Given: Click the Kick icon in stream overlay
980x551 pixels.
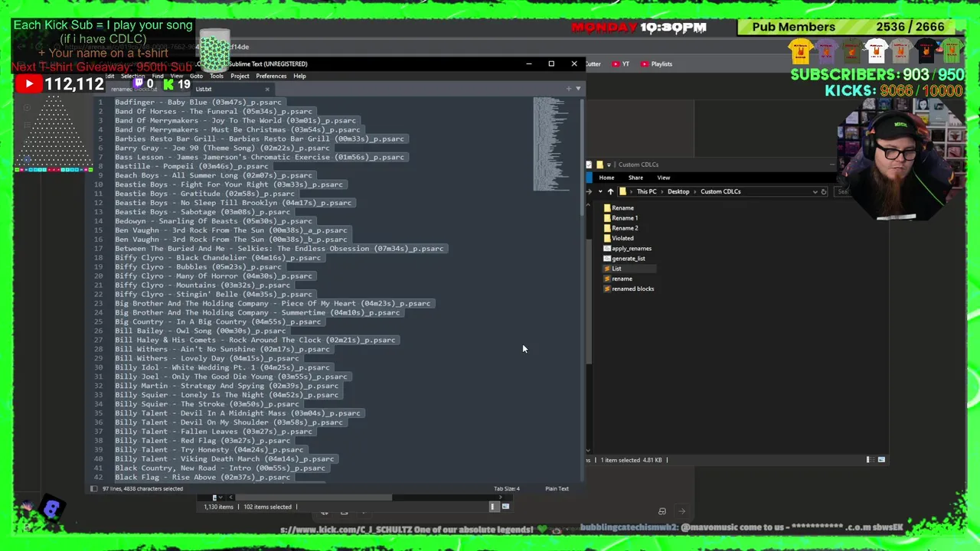Looking at the screenshot, I should (168, 84).
